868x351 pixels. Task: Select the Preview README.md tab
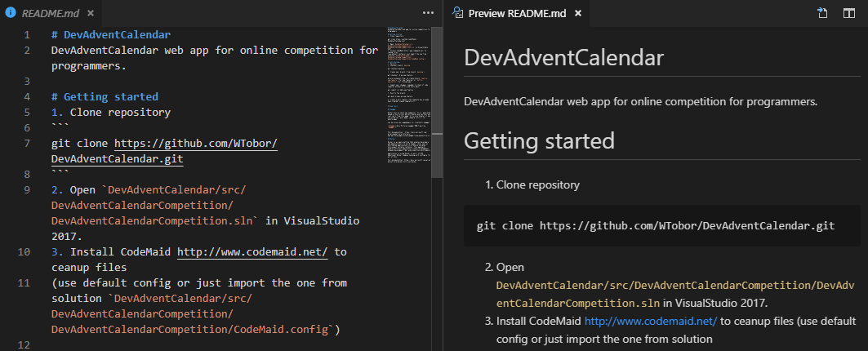[x=516, y=14]
